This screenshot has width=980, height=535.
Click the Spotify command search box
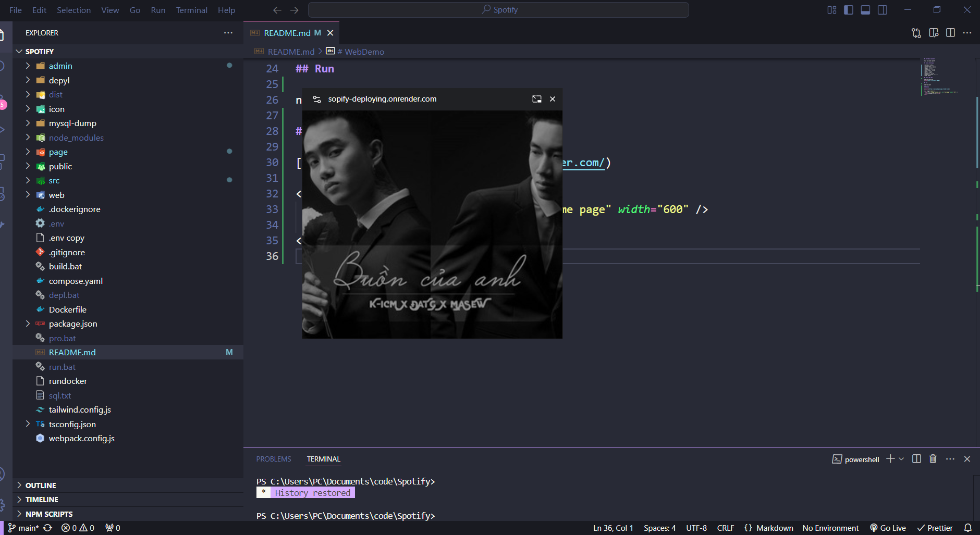(x=498, y=10)
